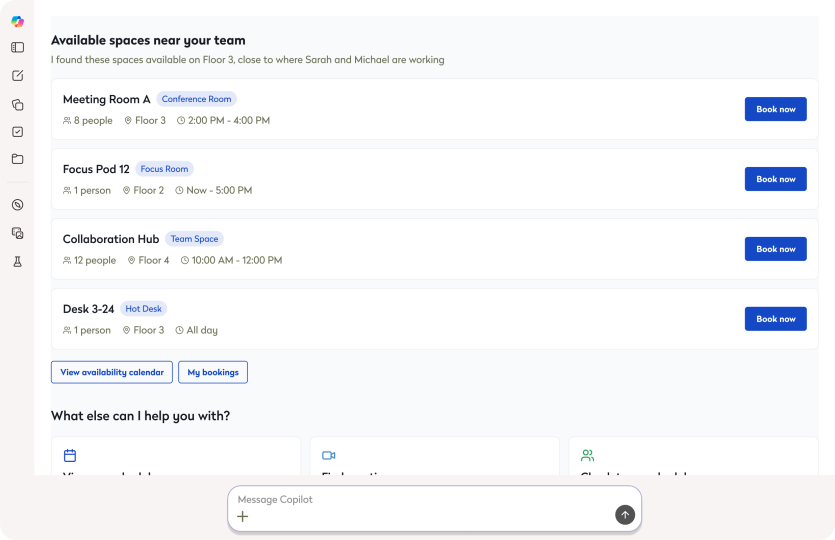Image resolution: width=835 pixels, height=540 pixels.
Task: Start a new chat with the compose icon
Action: point(17,76)
